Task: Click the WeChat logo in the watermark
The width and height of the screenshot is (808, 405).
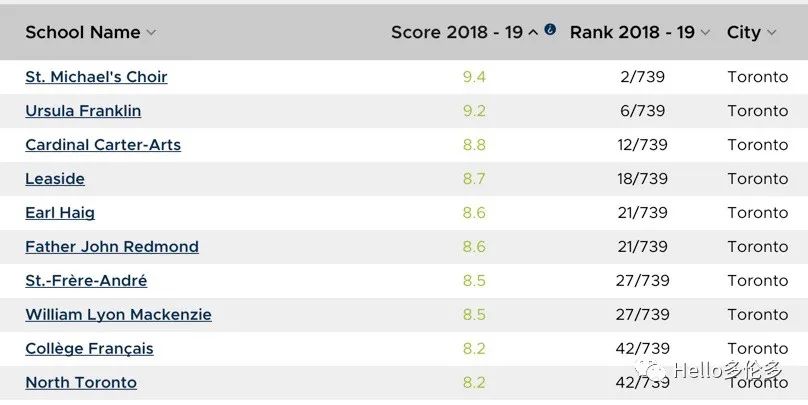Action: 654,372
